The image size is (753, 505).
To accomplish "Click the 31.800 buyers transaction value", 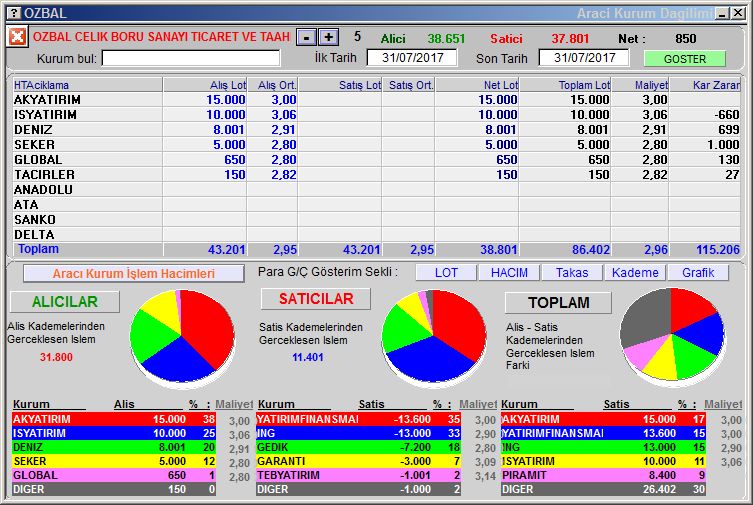I will (x=56, y=357).
